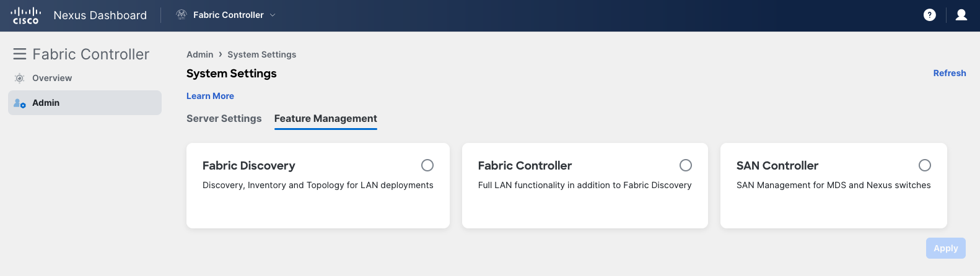Select the SAN Controller radio button

pos(925,165)
